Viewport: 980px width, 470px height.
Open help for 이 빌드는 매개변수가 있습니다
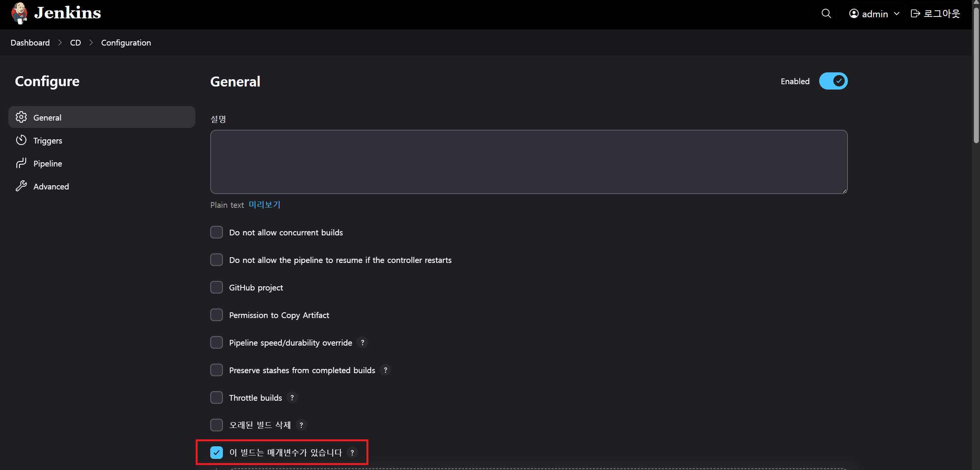tap(352, 453)
